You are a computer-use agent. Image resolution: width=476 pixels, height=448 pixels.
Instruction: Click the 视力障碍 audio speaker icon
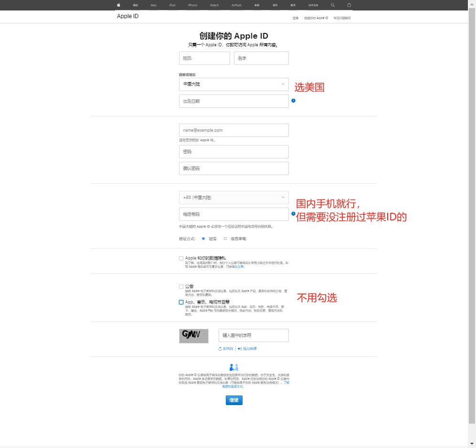point(240,349)
